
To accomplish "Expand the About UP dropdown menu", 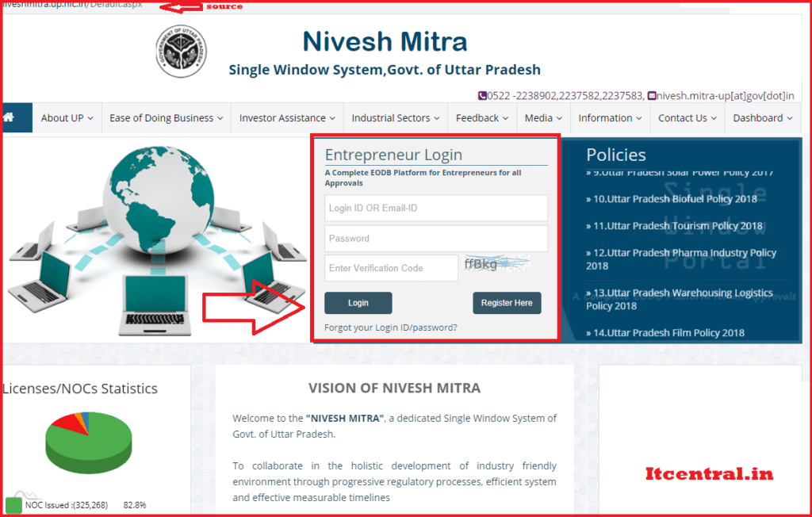I will click(67, 118).
